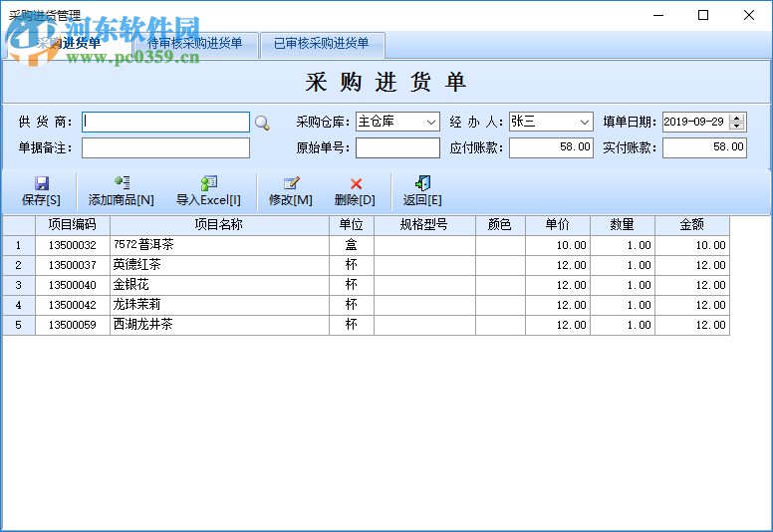
Task: Click the 数量 column header
Action: pyautogui.click(x=623, y=225)
